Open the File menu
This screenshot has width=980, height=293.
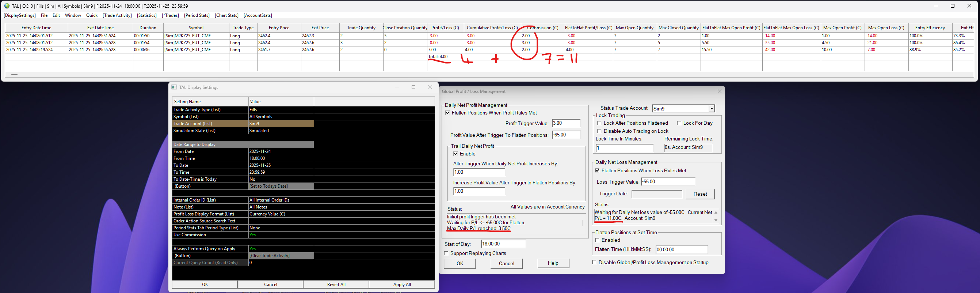tap(44, 15)
